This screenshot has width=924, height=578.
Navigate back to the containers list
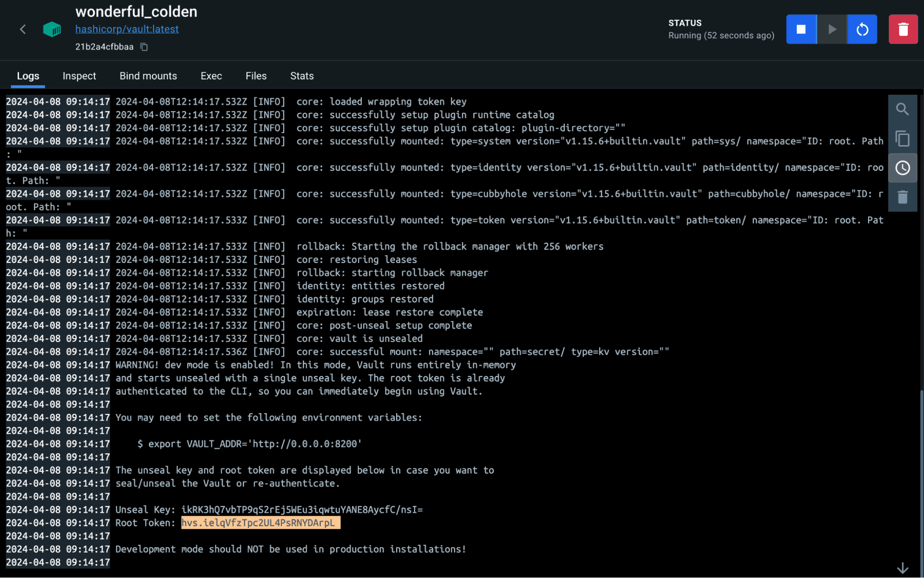coord(23,29)
